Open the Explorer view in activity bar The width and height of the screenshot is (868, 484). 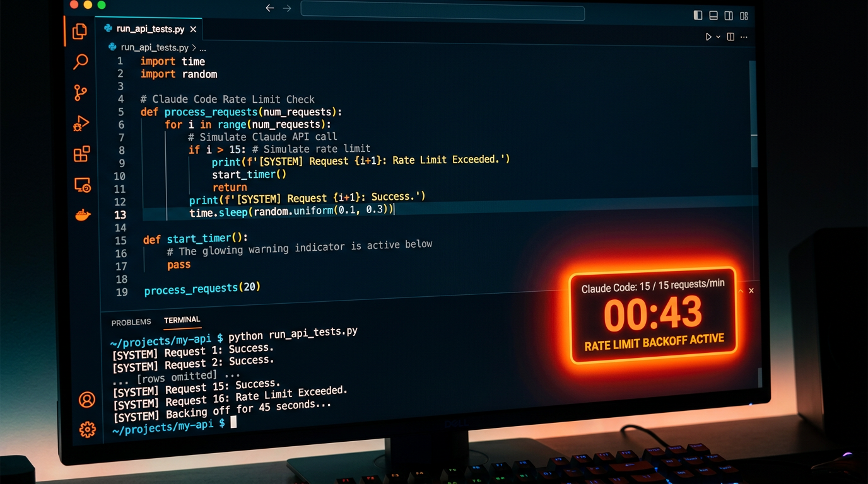point(79,32)
